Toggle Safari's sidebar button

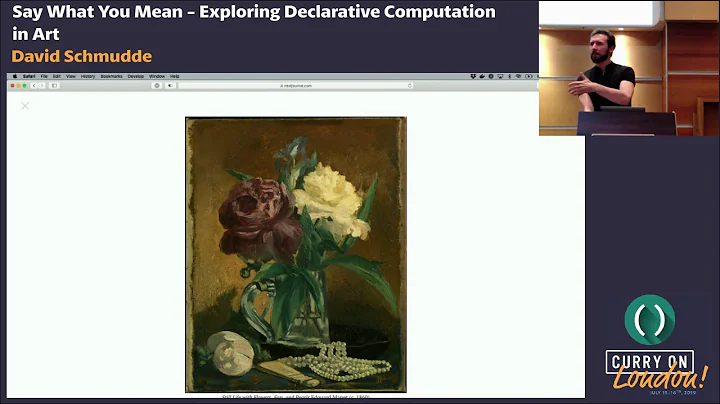(54, 86)
